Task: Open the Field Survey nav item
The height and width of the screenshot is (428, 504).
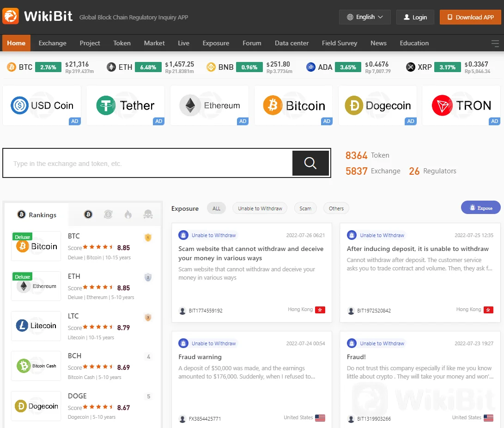Action: tap(340, 43)
